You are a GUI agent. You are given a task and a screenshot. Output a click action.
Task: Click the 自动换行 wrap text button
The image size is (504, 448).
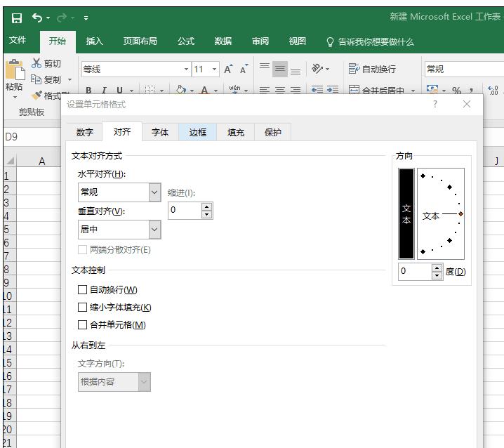point(372,69)
